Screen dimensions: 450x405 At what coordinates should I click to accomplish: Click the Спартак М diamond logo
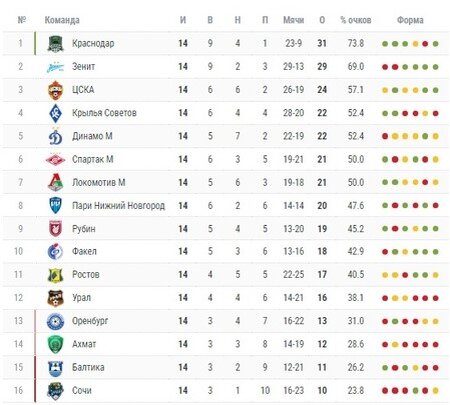click(55, 160)
